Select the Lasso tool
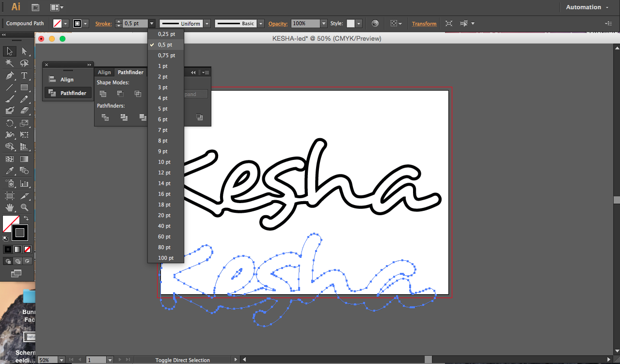This screenshot has height=364, width=620. pyautogui.click(x=24, y=63)
